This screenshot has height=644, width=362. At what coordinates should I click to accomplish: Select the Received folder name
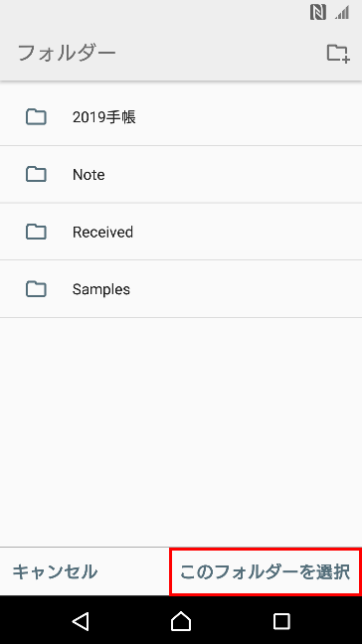102,232
